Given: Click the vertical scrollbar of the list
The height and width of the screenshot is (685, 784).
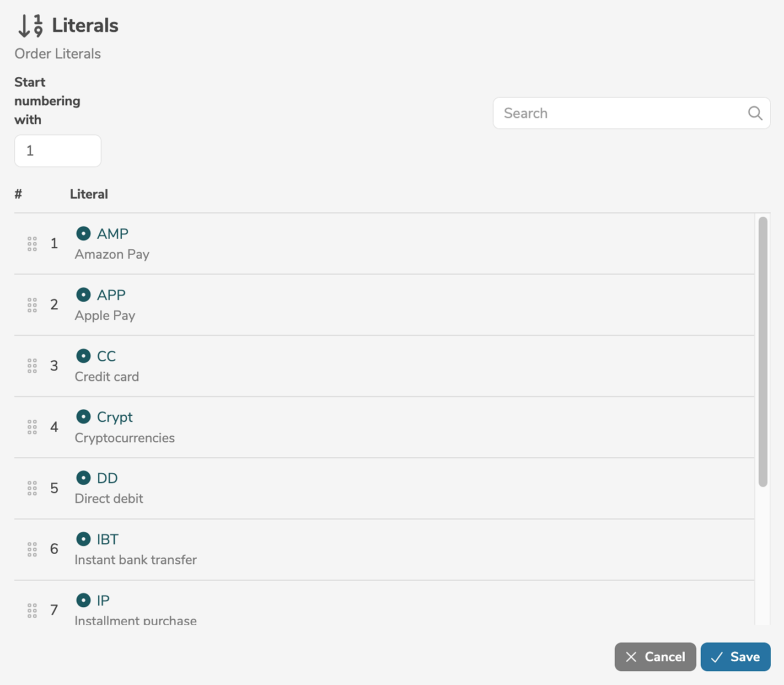Looking at the screenshot, I should (762, 352).
